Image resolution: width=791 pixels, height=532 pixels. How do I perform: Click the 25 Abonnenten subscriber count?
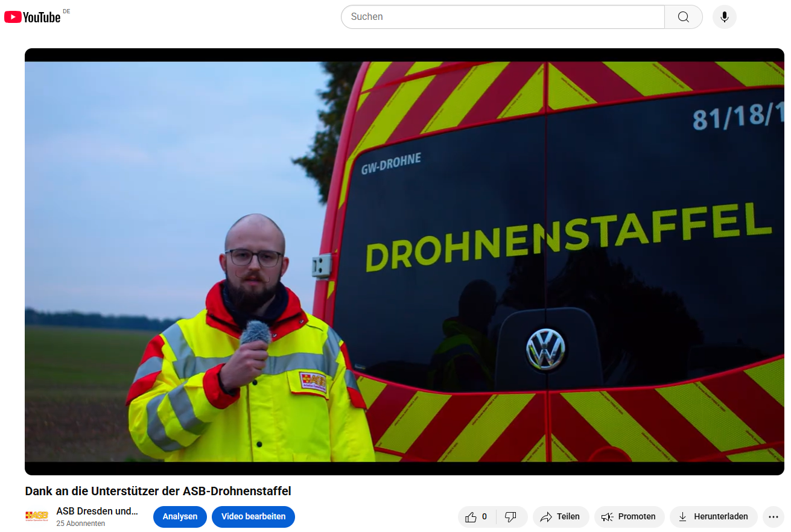pyautogui.click(x=80, y=524)
